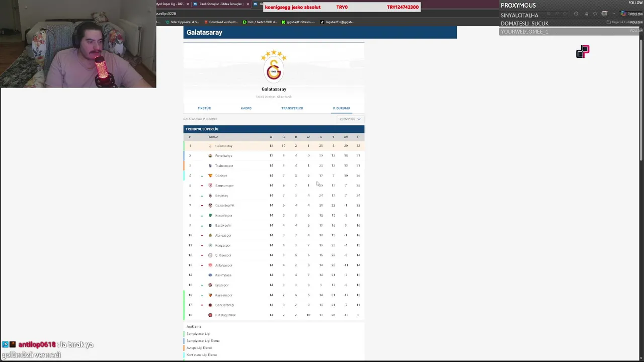Click the Fenerbahçe team badge in table
Viewport: 644px width, 362px height.
210,156
